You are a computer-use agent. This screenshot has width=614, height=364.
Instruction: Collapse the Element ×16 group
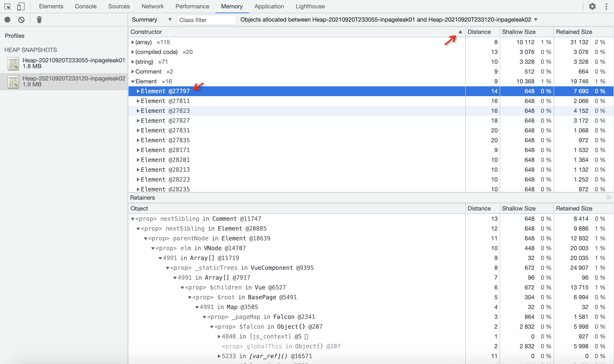133,81
